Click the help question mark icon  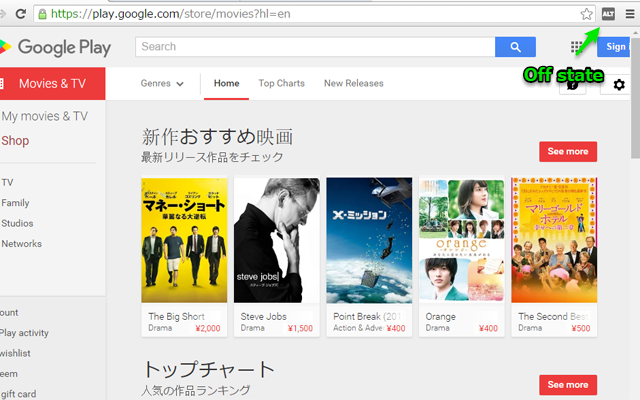pos(573,85)
